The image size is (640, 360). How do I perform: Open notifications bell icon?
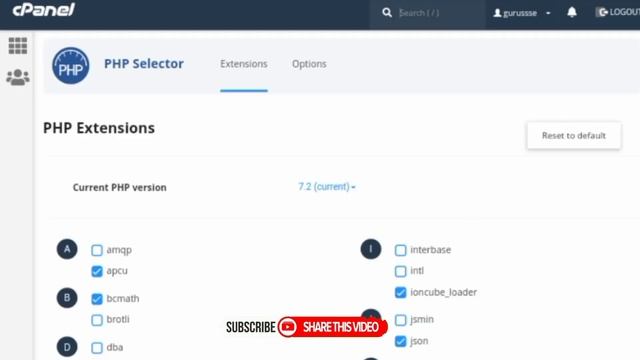coord(572,12)
